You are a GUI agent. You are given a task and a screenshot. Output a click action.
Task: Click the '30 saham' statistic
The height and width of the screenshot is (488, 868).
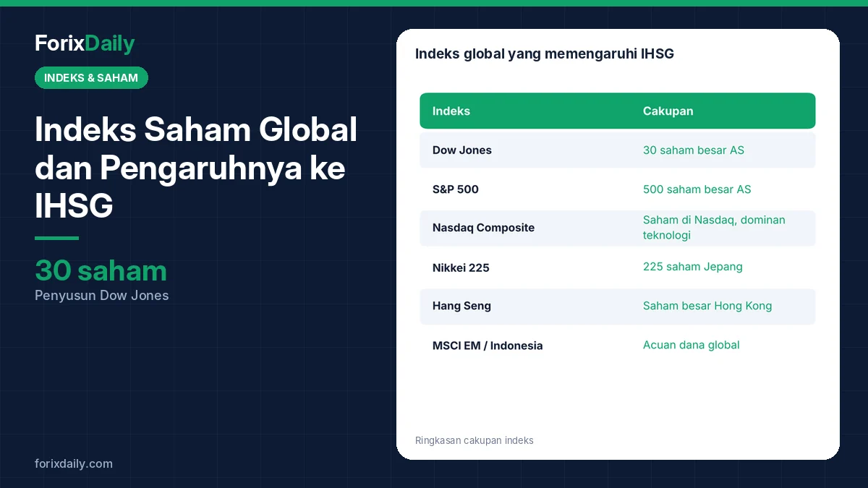101,270
